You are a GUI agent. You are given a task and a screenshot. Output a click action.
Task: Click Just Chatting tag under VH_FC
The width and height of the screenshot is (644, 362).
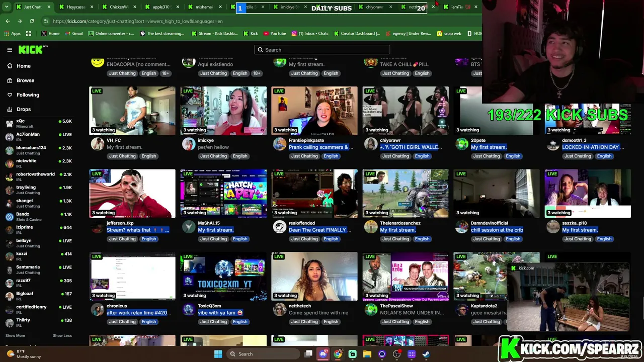coord(122,156)
